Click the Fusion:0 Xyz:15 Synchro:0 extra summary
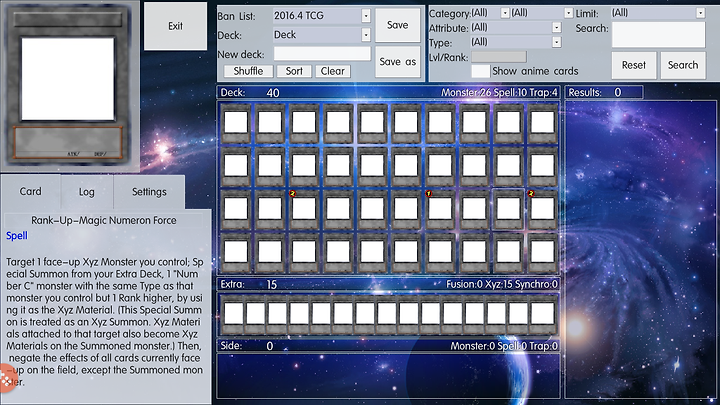720x405 pixels. (x=502, y=285)
